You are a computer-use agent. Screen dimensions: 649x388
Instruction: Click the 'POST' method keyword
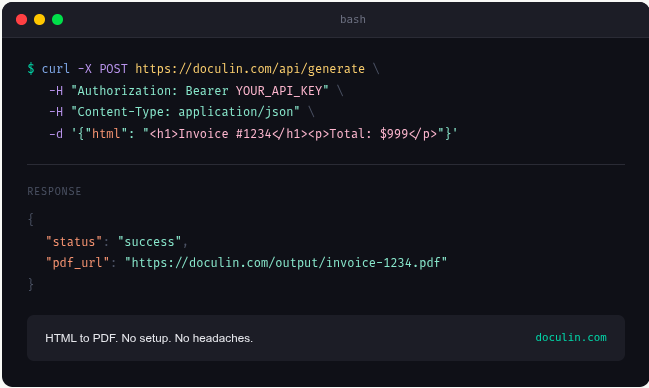point(113,69)
